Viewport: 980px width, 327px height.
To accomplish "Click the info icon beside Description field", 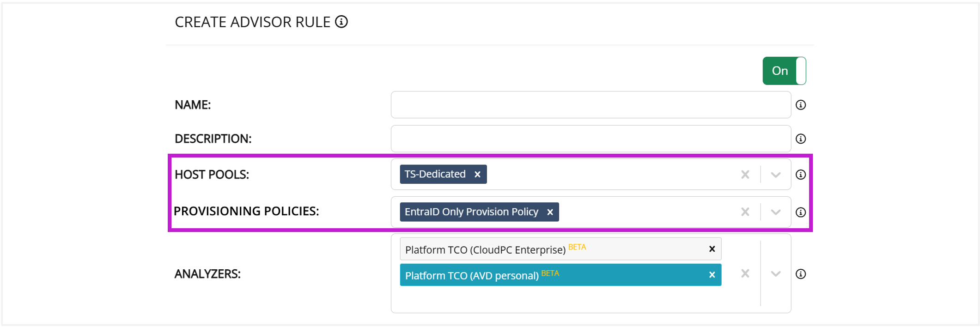I will click(801, 139).
